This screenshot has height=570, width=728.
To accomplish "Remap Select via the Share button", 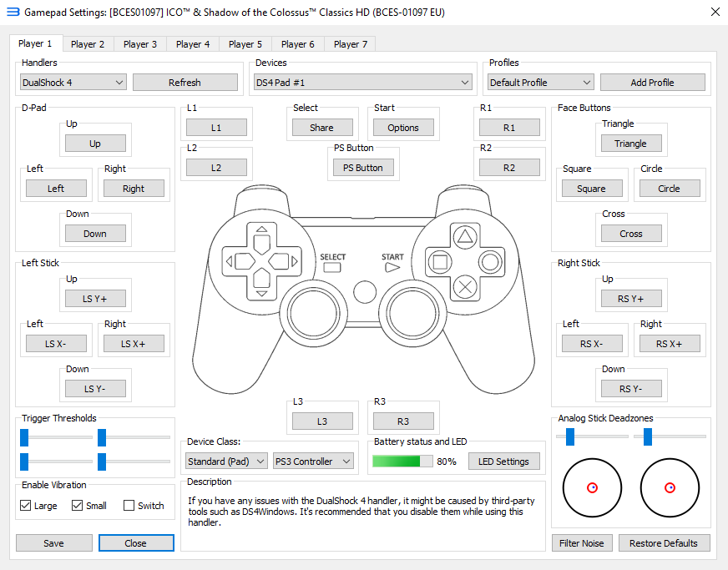I will 322,128.
